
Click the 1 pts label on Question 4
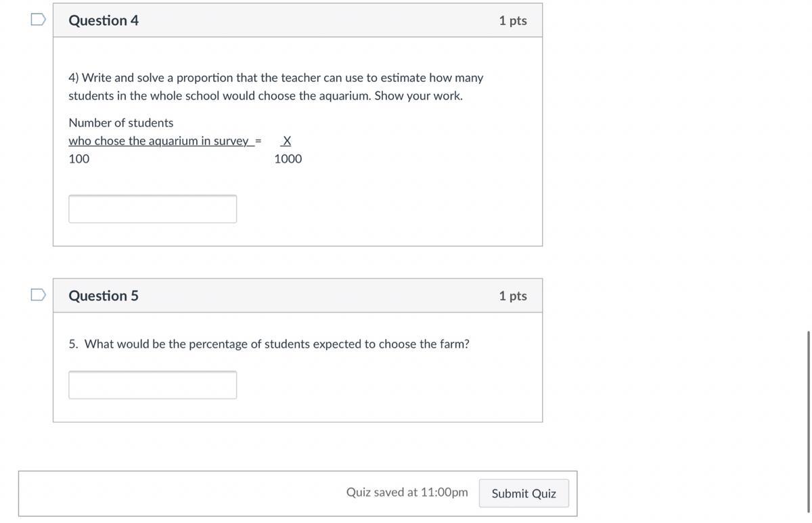tap(512, 20)
